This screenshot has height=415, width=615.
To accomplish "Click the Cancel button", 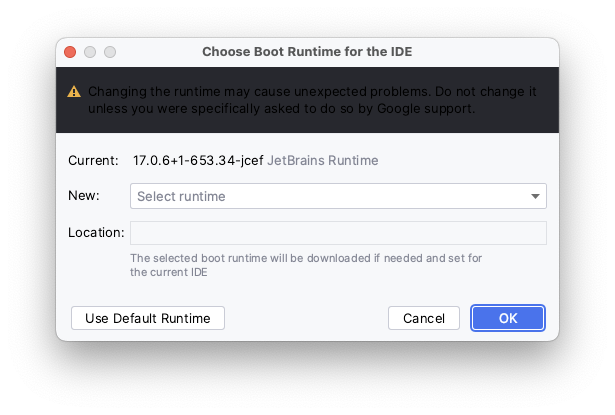I will [x=423, y=318].
